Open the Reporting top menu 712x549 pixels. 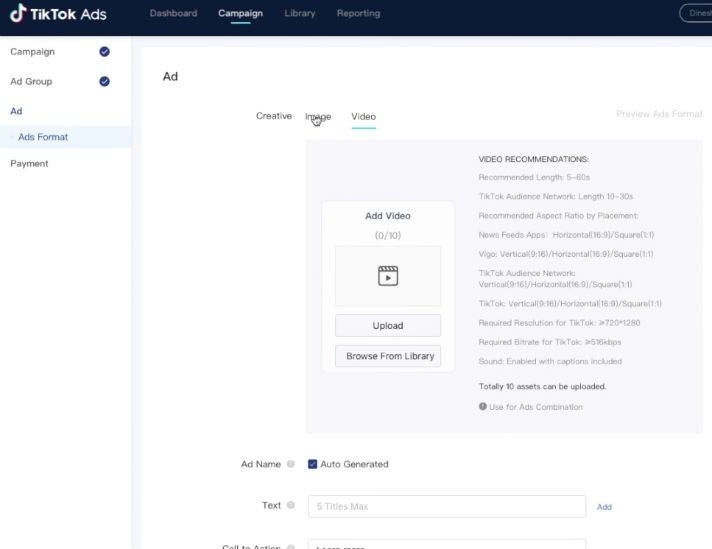(x=358, y=14)
